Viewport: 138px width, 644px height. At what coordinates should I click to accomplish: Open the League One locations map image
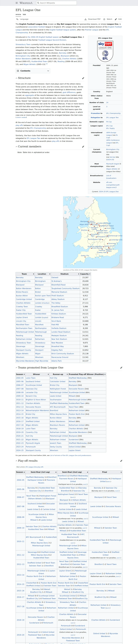[x=93, y=232]
